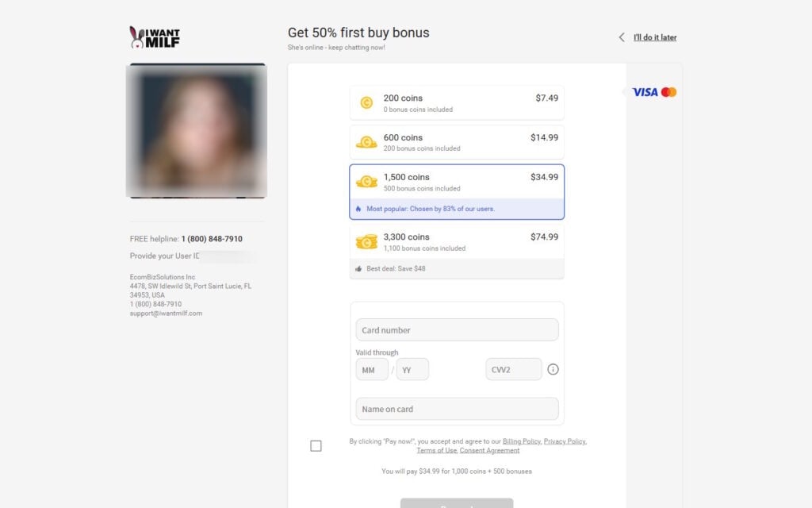The width and height of the screenshot is (812, 508).
Task: Choose the 1,500 coins $34.99 package
Action: click(x=457, y=192)
